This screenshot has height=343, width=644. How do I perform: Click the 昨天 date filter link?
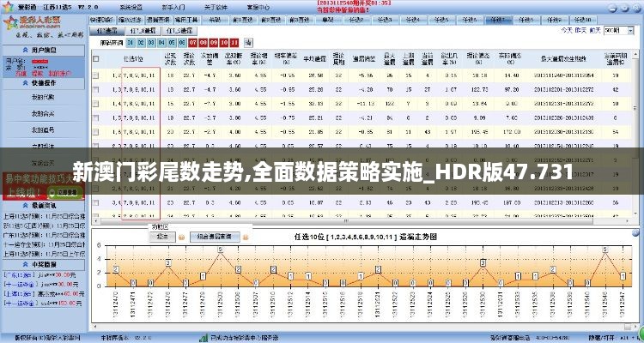(580, 30)
